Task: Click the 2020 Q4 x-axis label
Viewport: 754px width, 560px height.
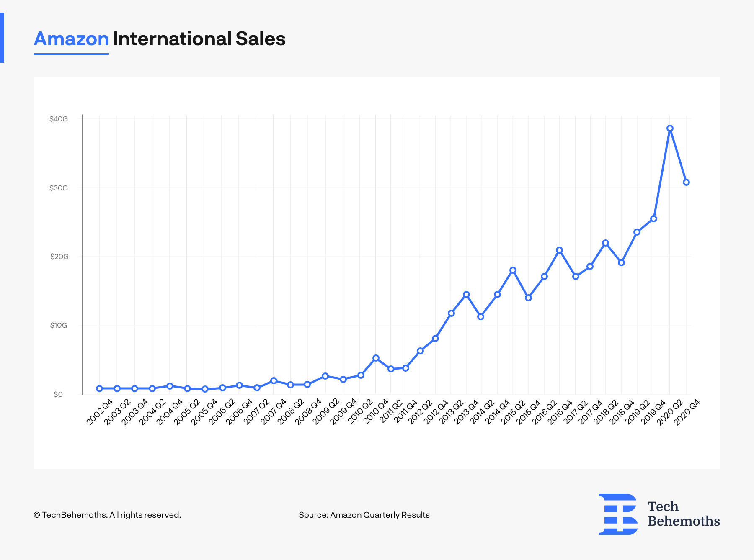Action: 687,412
